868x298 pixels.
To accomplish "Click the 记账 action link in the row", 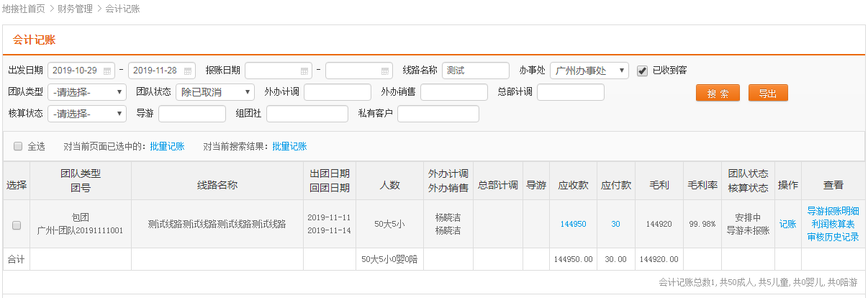I will (x=787, y=224).
